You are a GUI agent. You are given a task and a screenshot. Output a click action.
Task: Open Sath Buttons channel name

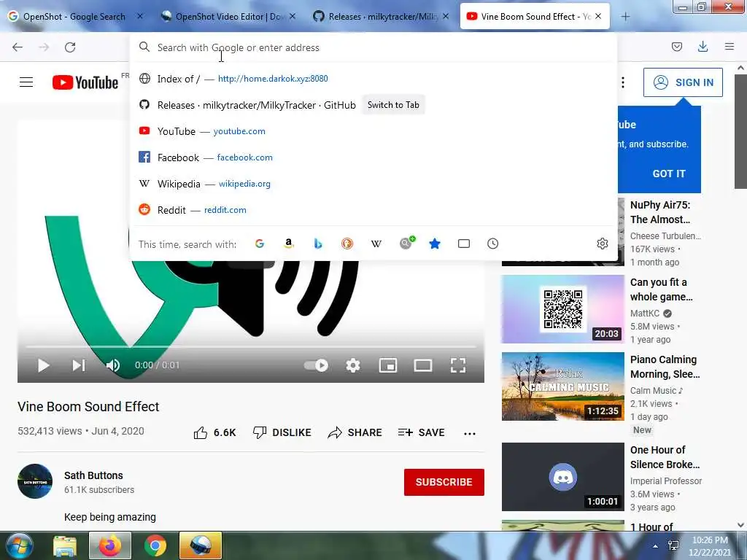point(93,475)
